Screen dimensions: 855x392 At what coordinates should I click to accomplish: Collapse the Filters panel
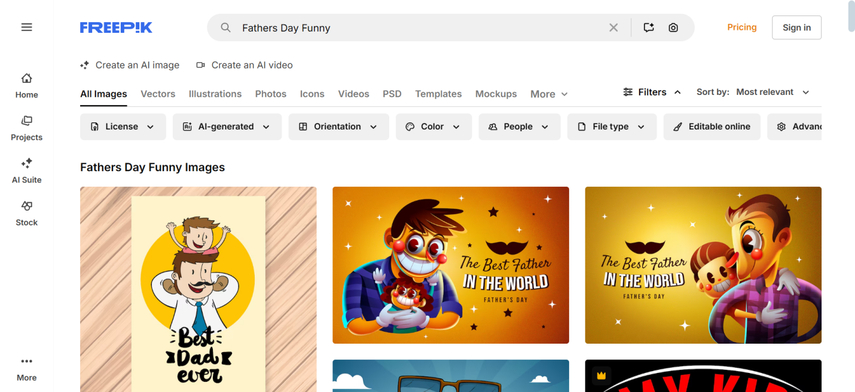652,92
